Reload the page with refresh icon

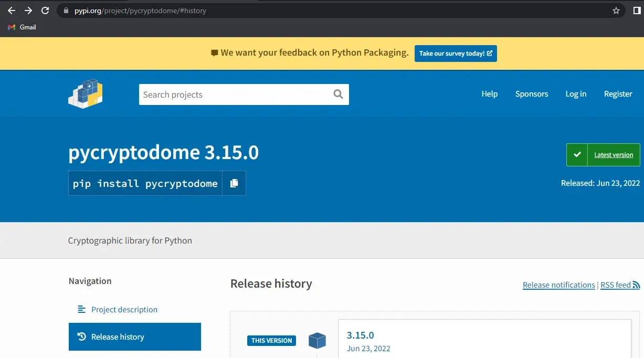[45, 10]
